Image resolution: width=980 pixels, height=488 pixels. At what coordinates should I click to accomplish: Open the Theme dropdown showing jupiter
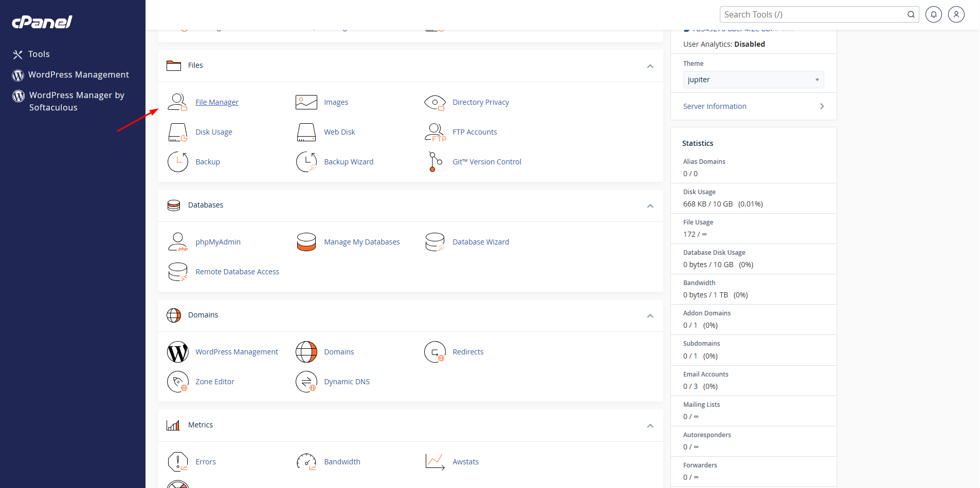click(753, 80)
